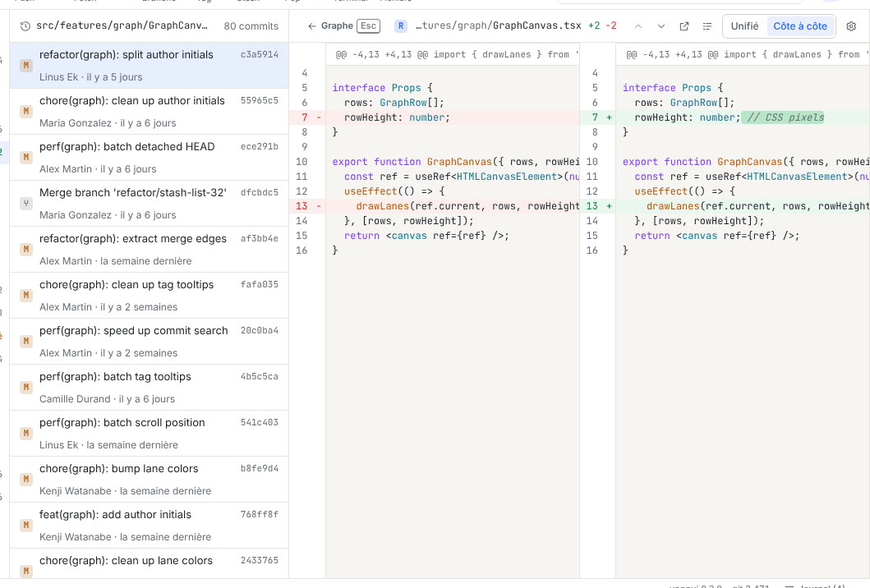
Task: Click commit hash c3a5914
Action: 259,54
